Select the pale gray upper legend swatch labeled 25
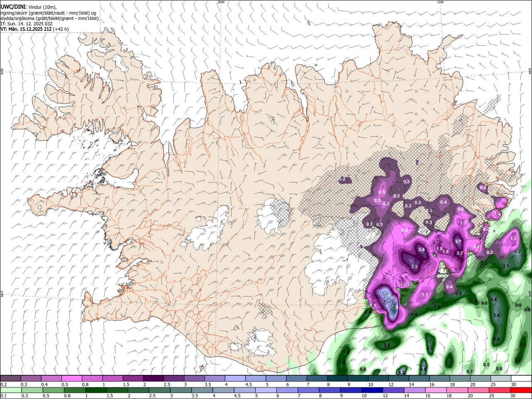 501,378
